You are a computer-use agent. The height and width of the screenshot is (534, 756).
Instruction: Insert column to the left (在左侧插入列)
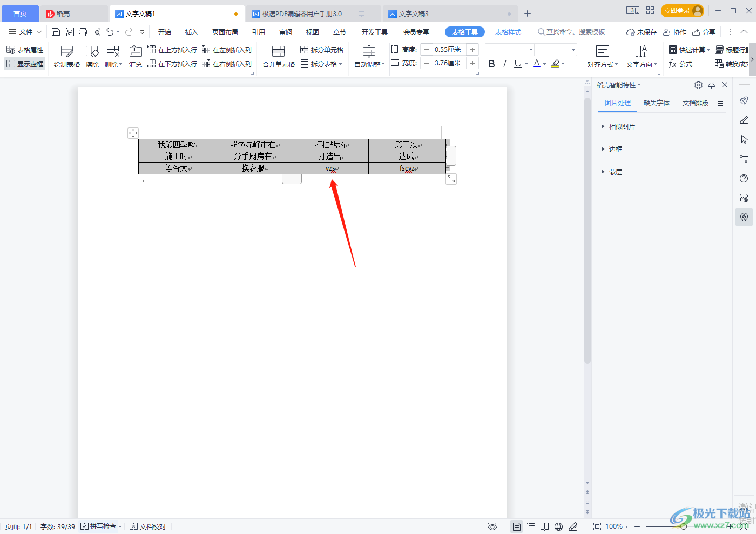(227, 50)
